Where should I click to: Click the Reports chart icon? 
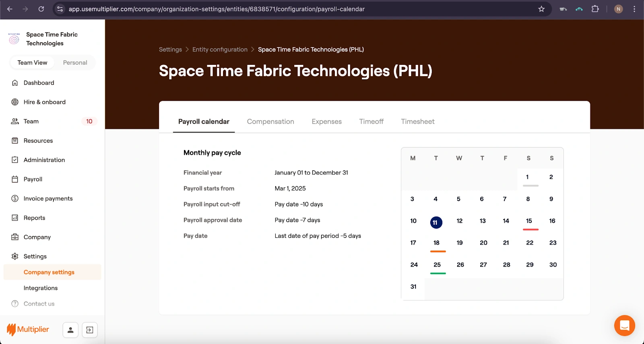(15, 218)
